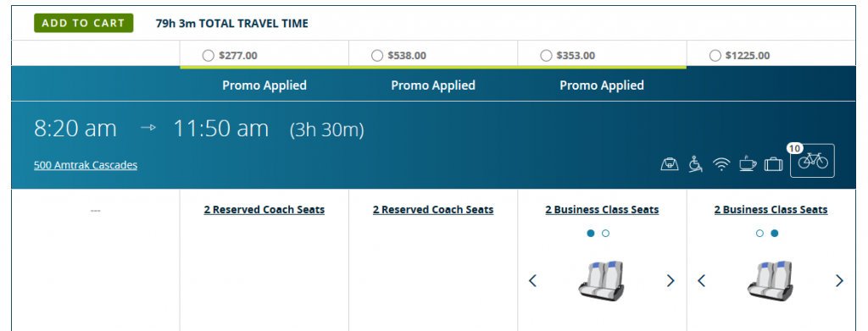Click the cafe car amenity icon
The width and height of the screenshot is (868, 331).
click(670, 164)
